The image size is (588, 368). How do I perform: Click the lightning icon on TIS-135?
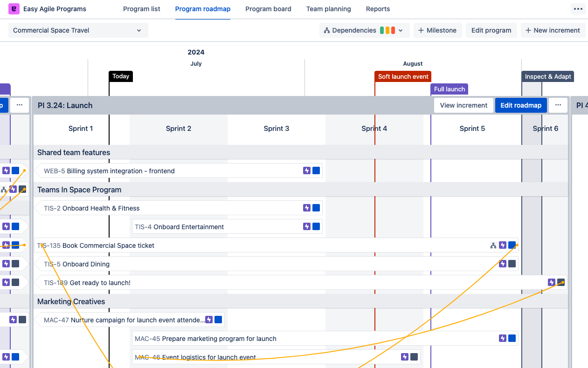(x=503, y=245)
